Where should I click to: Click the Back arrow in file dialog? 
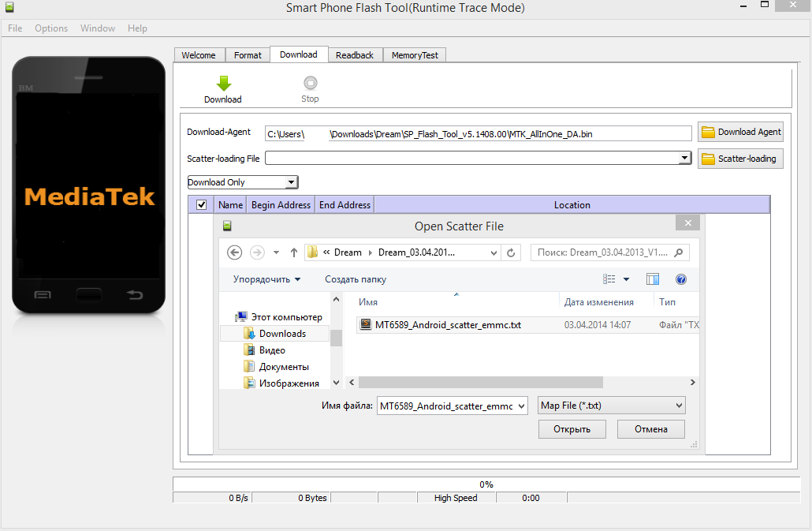pos(235,252)
